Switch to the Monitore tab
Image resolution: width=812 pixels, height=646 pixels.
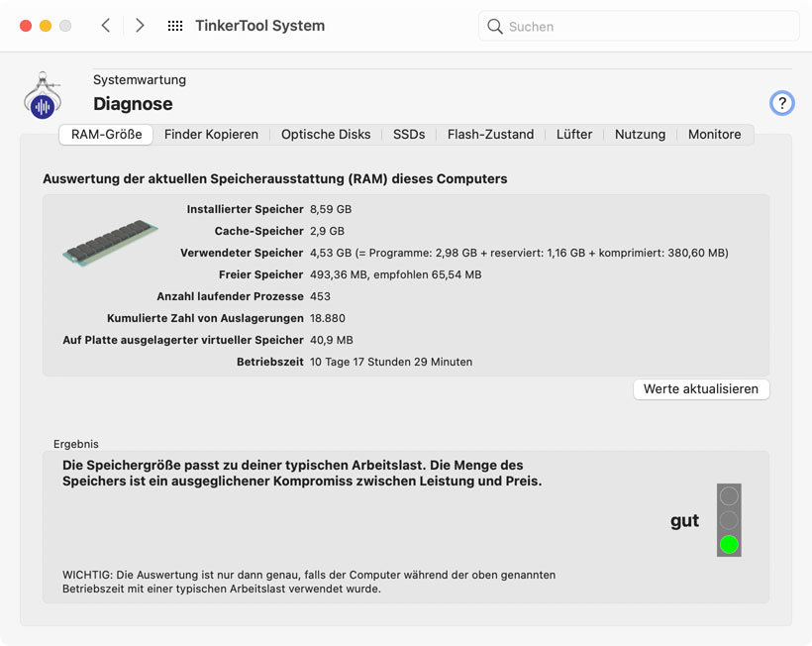click(x=714, y=135)
